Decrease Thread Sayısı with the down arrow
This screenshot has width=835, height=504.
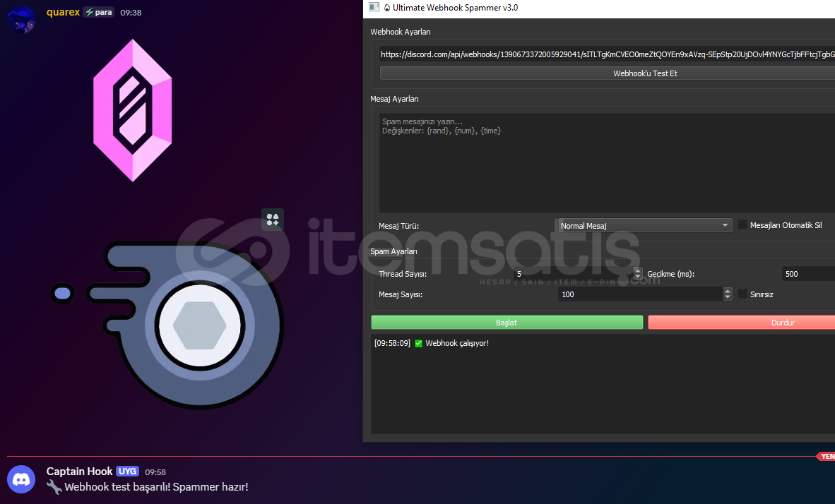[637, 277]
